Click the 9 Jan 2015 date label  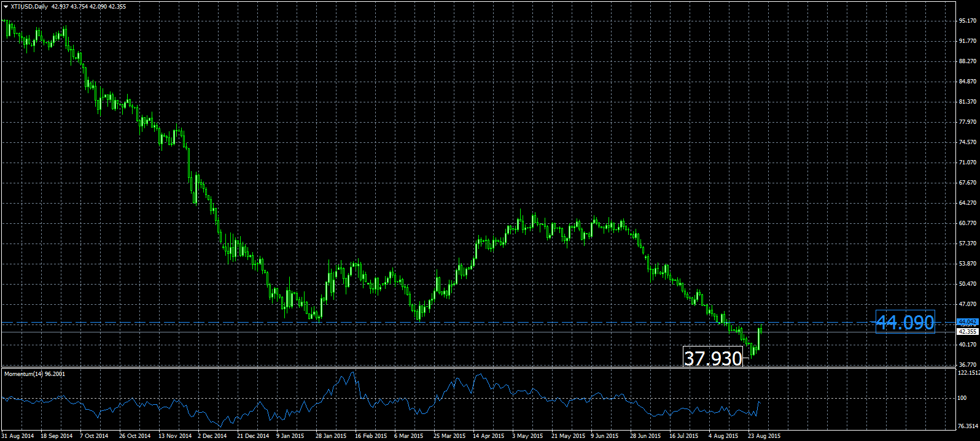coord(290,436)
